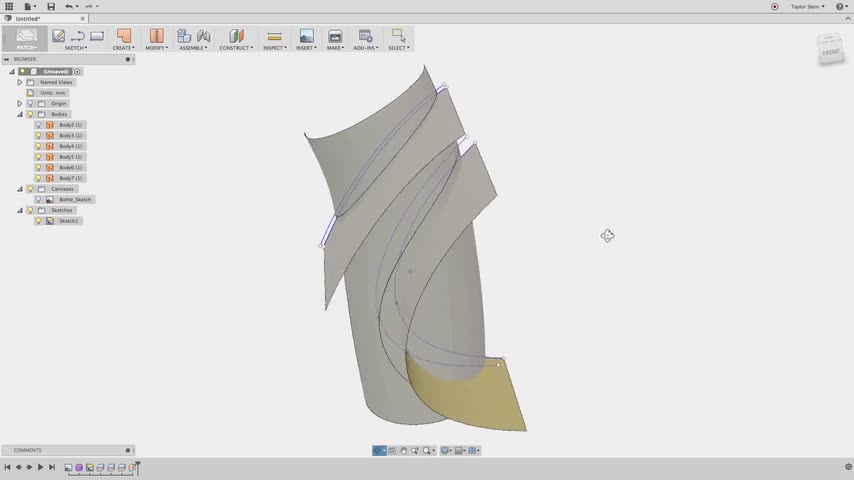Click the Inspect measure icon
Viewport: 854px width, 480px height.
coord(274,36)
